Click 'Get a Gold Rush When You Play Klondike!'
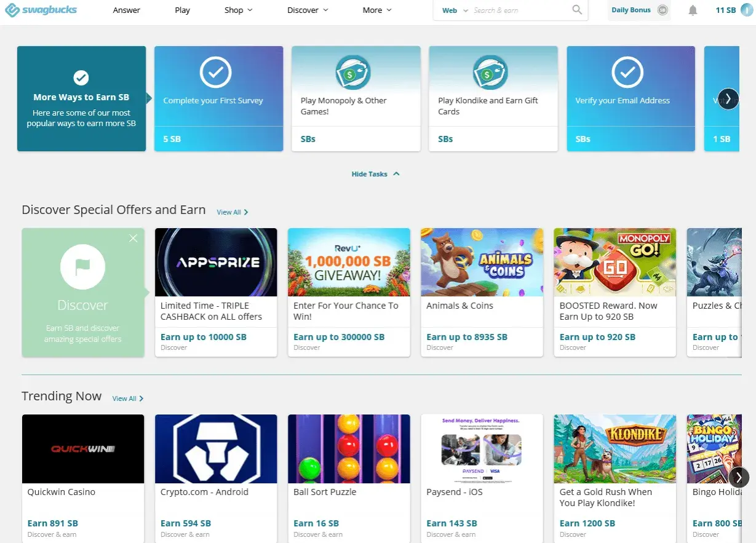Image resolution: width=756 pixels, height=543 pixels. (606, 497)
